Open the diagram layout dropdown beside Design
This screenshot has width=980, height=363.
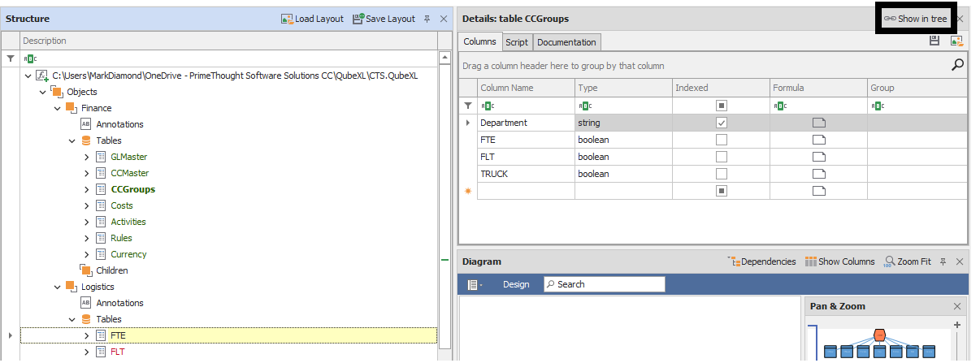pyautogui.click(x=475, y=284)
